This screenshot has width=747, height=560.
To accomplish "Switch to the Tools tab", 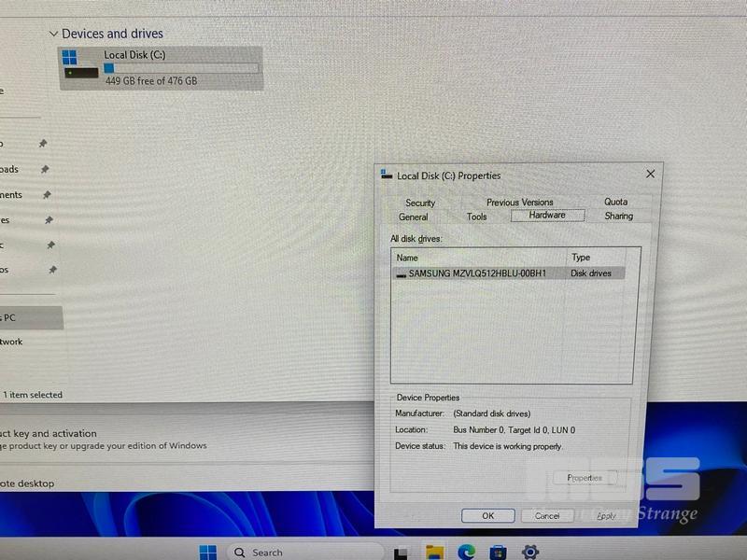I will (x=476, y=217).
